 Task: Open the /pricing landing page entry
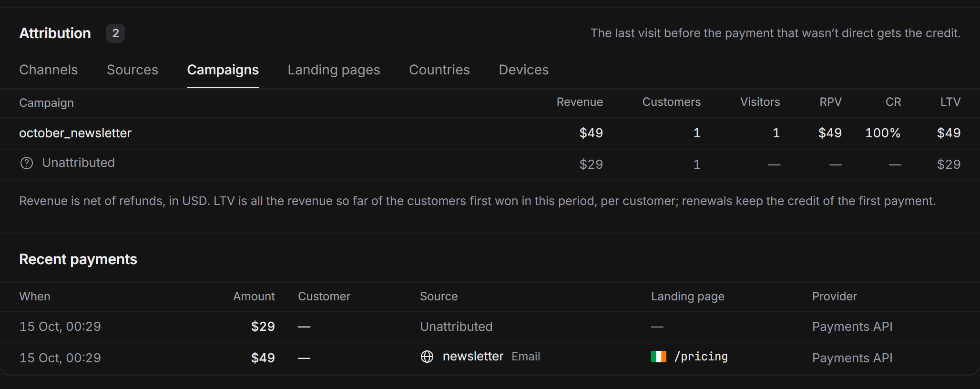(701, 357)
